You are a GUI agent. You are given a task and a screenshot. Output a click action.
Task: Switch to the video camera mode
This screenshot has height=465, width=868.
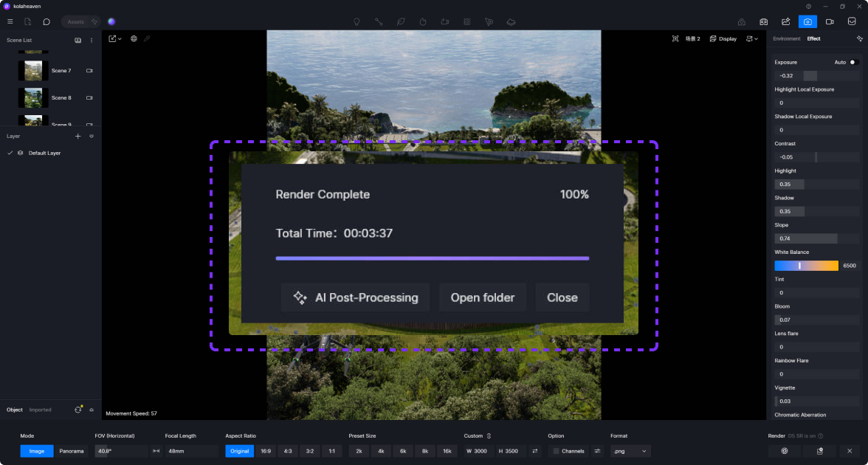[830, 21]
